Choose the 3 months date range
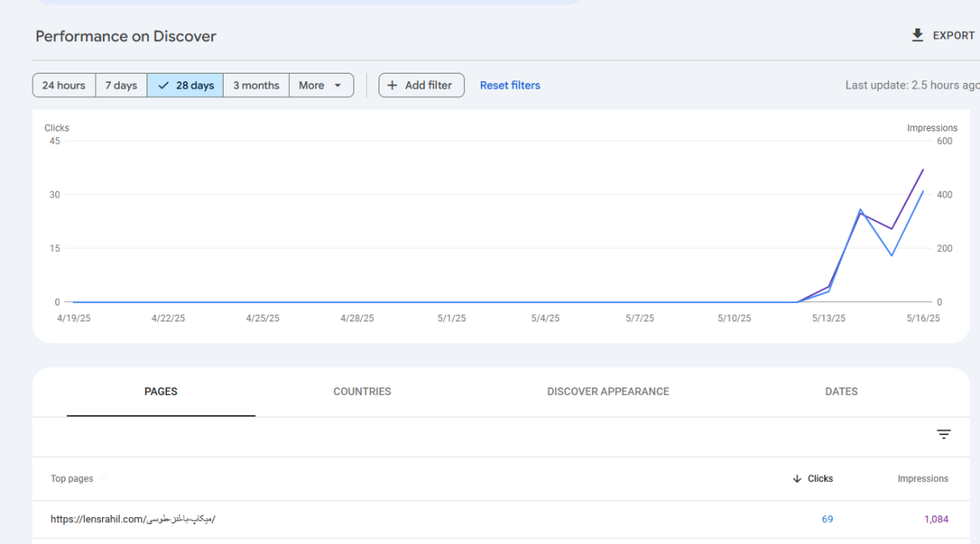Image resolution: width=980 pixels, height=544 pixels. pyautogui.click(x=256, y=85)
